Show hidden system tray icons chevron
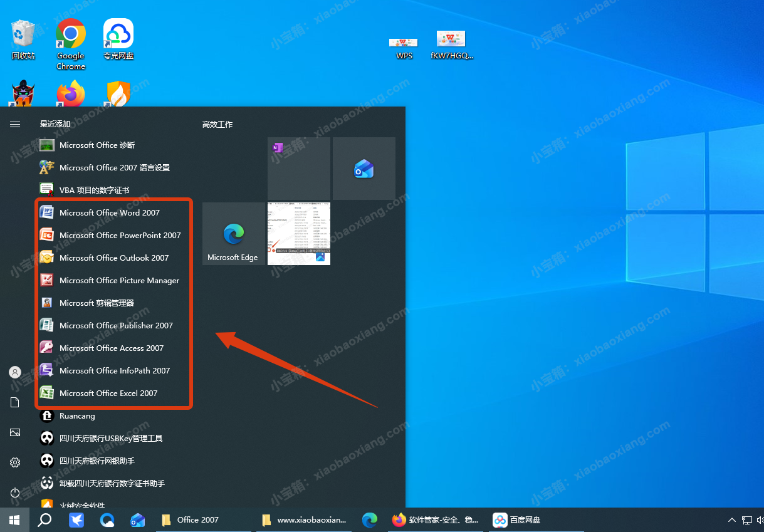This screenshot has width=764, height=532. click(731, 520)
